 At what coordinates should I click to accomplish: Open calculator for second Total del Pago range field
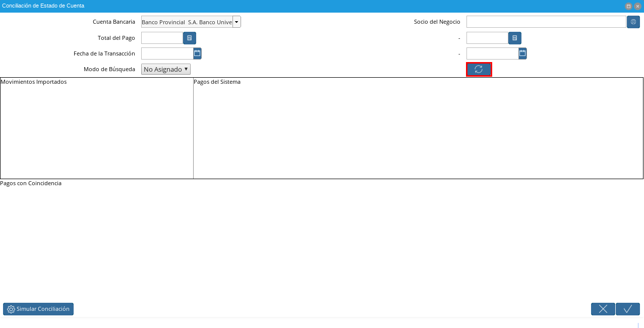click(515, 38)
